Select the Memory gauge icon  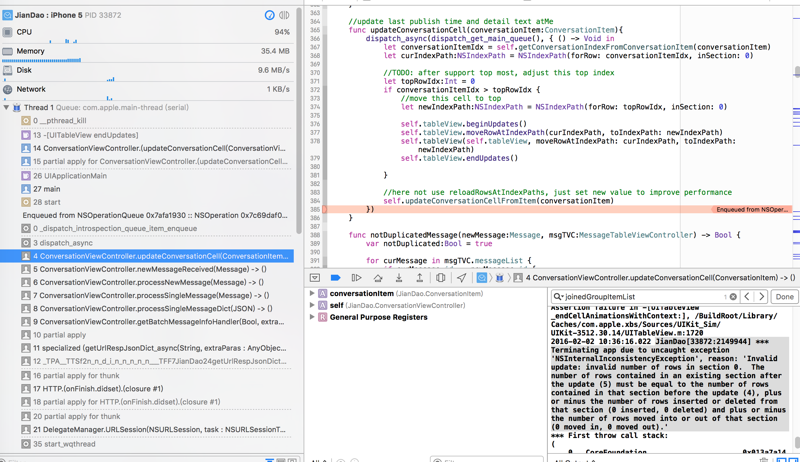click(7, 51)
